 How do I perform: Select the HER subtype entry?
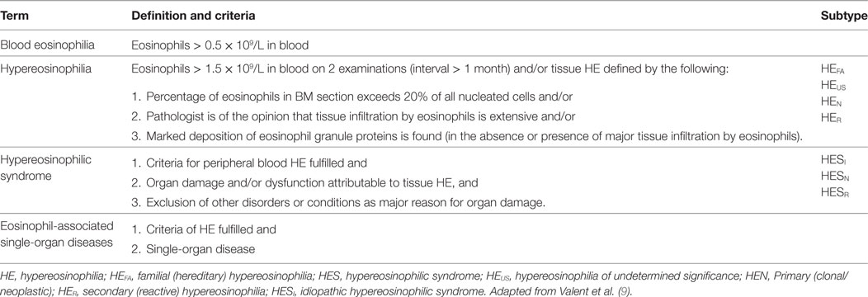tap(832, 118)
